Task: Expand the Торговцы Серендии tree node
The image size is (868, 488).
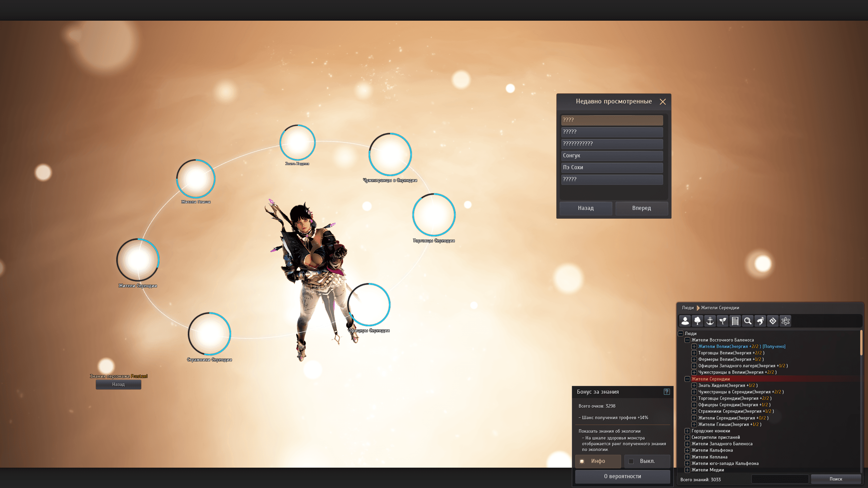Action: tap(694, 398)
